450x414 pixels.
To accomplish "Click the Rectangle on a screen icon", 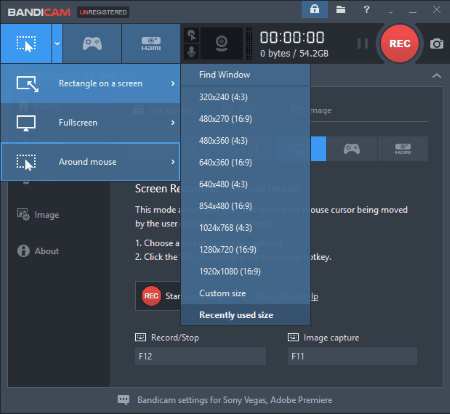I will [x=27, y=84].
